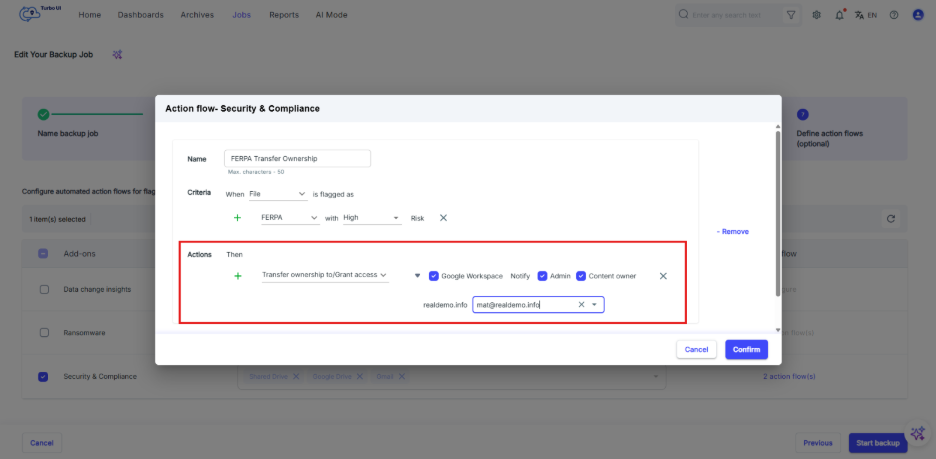Viewport: 936px width, 459px height.
Task: Open the user profile avatar
Action: tap(917, 15)
